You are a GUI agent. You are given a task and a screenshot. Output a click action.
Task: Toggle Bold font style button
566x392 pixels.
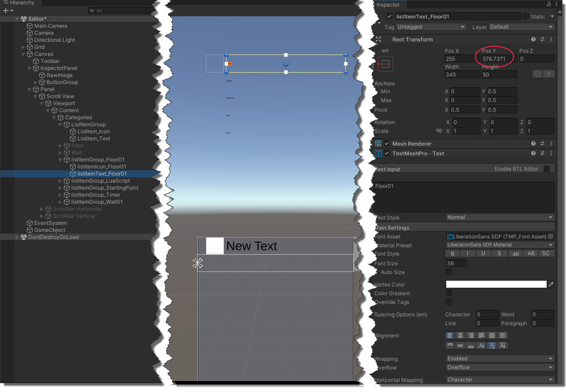pyautogui.click(x=453, y=253)
